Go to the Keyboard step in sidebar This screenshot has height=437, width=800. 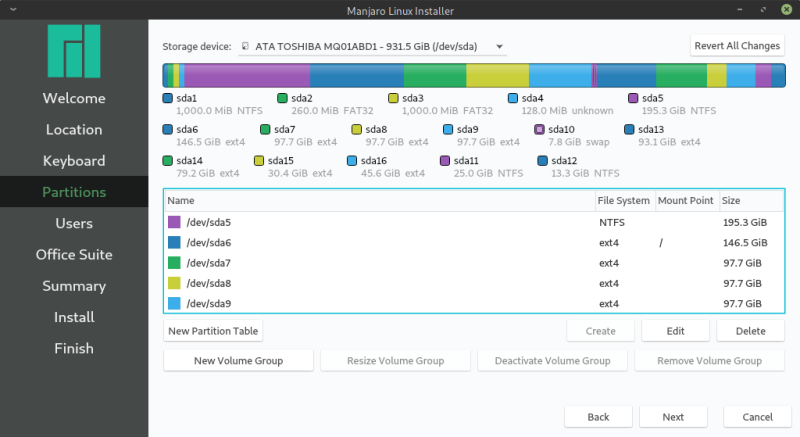click(74, 161)
